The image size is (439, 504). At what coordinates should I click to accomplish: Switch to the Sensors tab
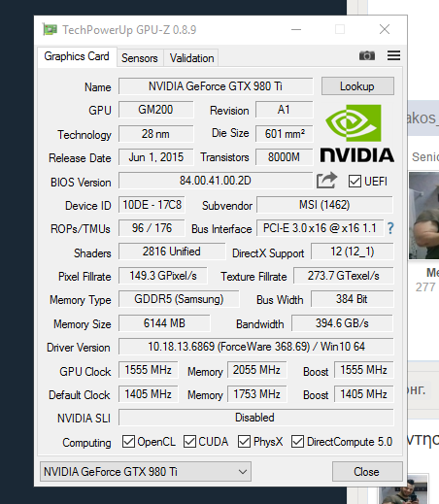click(x=140, y=58)
